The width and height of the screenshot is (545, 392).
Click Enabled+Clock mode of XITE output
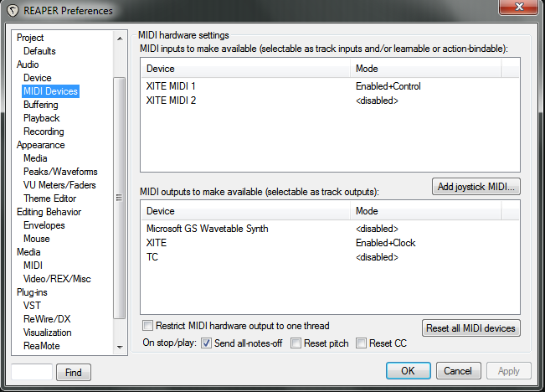click(x=385, y=242)
